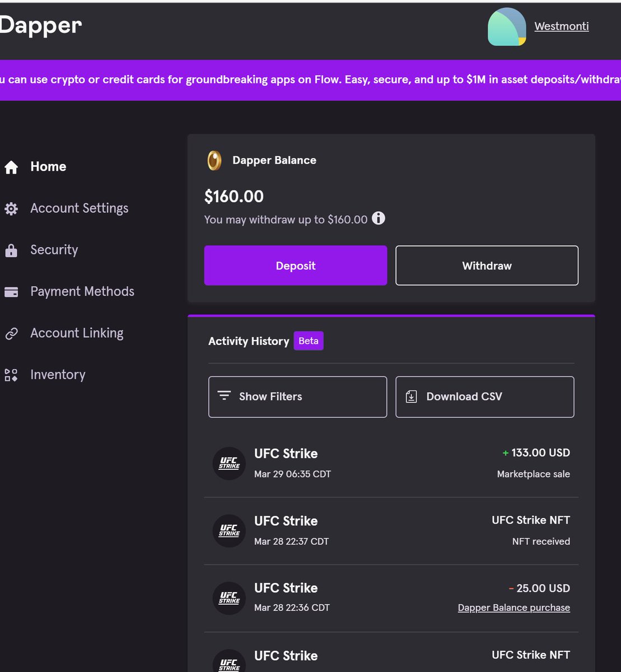Click the 'You may withdraw up to $160.00' text
621x672 pixels.
pos(286,220)
